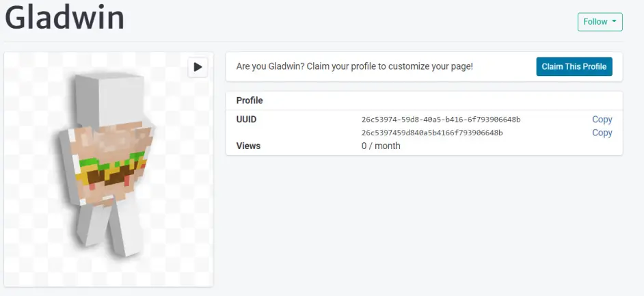Viewport: 644px width, 296px height.
Task: Play the skin animation
Action: tap(198, 67)
